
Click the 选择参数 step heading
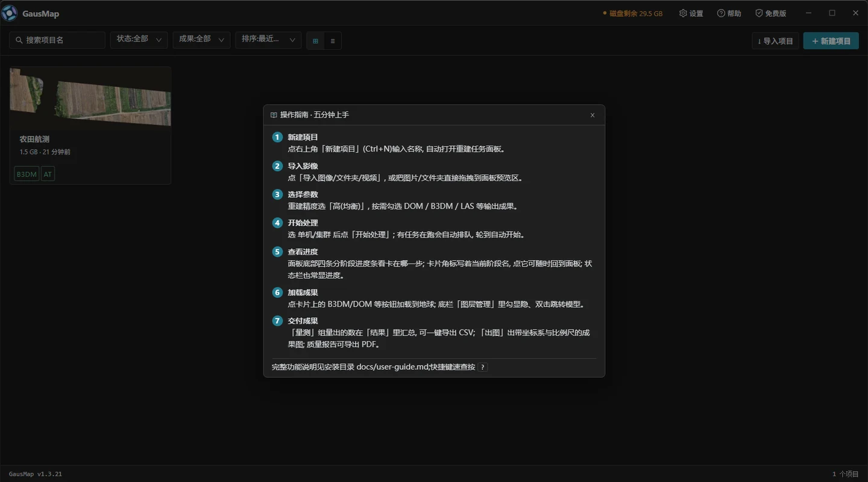pos(303,194)
